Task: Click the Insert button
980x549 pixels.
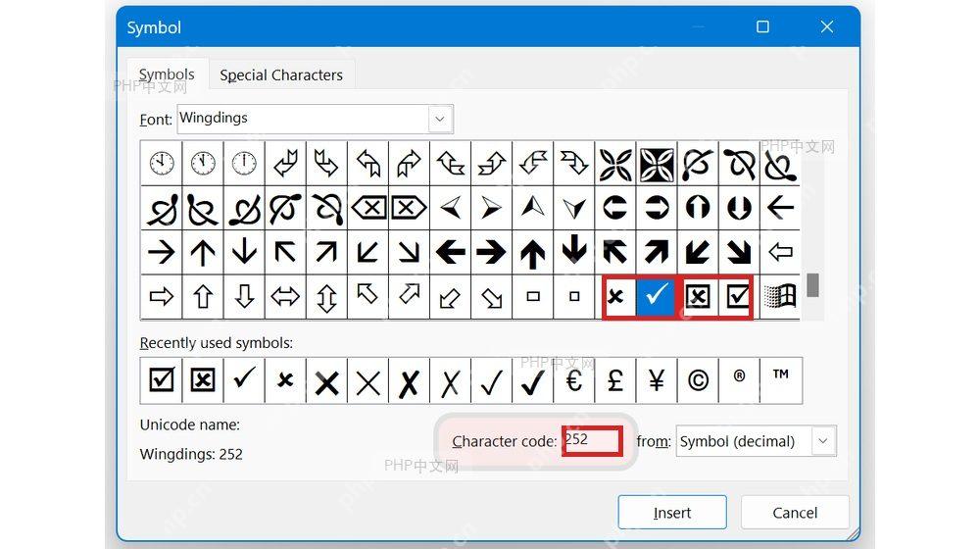Action: (672, 512)
